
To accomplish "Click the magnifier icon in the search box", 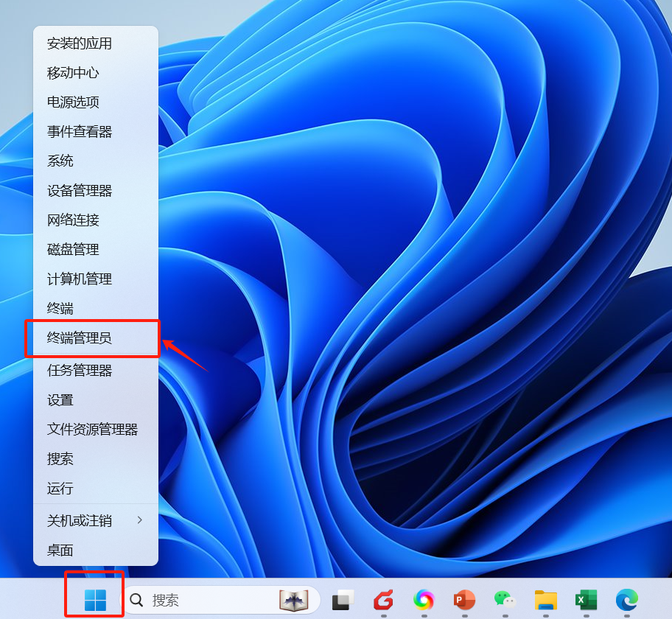I will pos(136,600).
